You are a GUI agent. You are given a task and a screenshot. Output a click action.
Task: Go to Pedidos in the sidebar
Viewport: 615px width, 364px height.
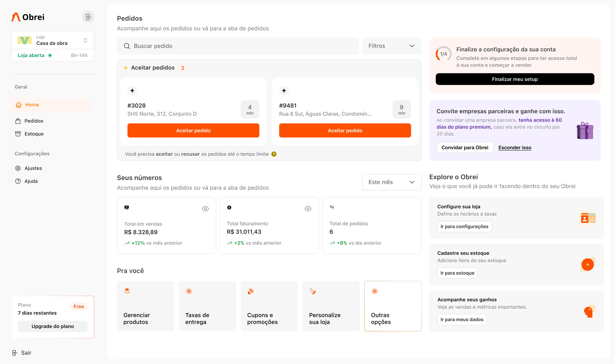pyautogui.click(x=34, y=121)
